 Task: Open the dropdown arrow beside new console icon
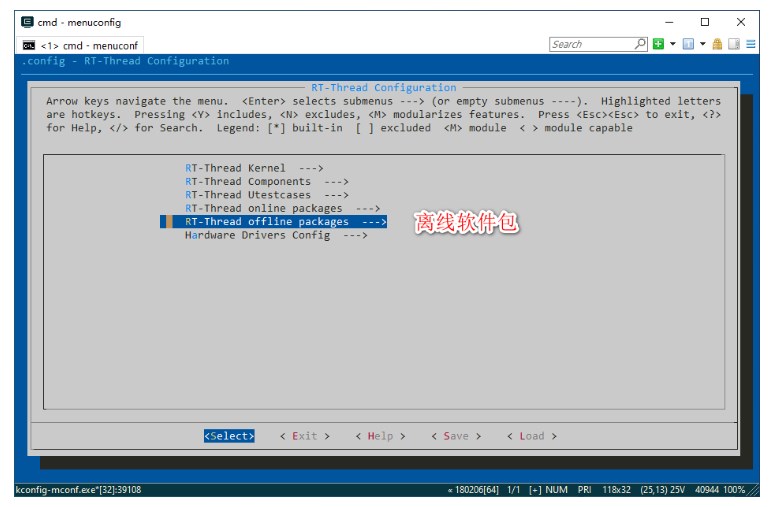[672, 44]
